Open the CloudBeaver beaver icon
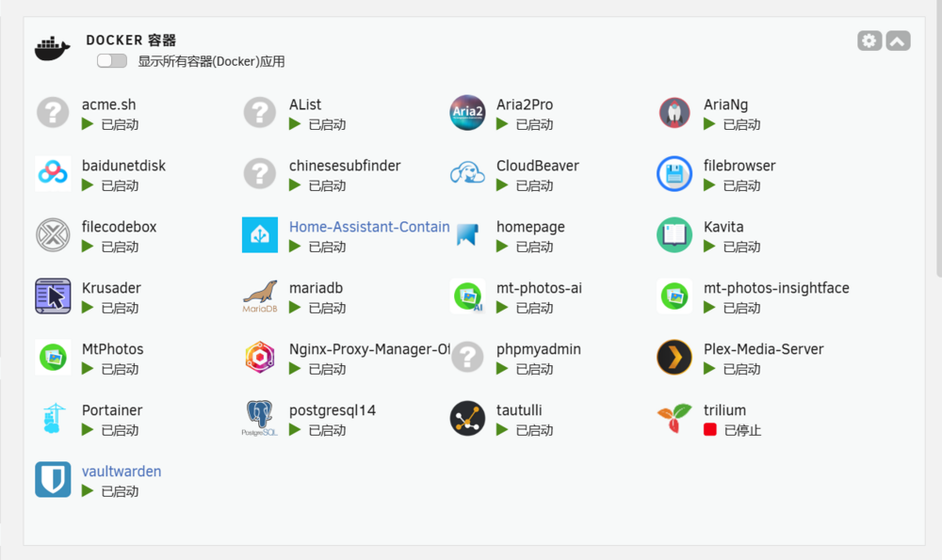942x560 pixels. click(467, 173)
